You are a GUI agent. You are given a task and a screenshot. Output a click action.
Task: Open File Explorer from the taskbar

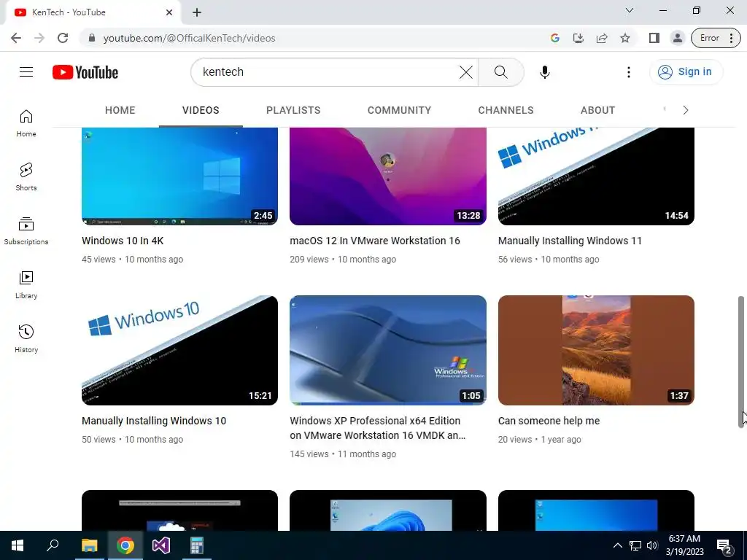pos(89,545)
